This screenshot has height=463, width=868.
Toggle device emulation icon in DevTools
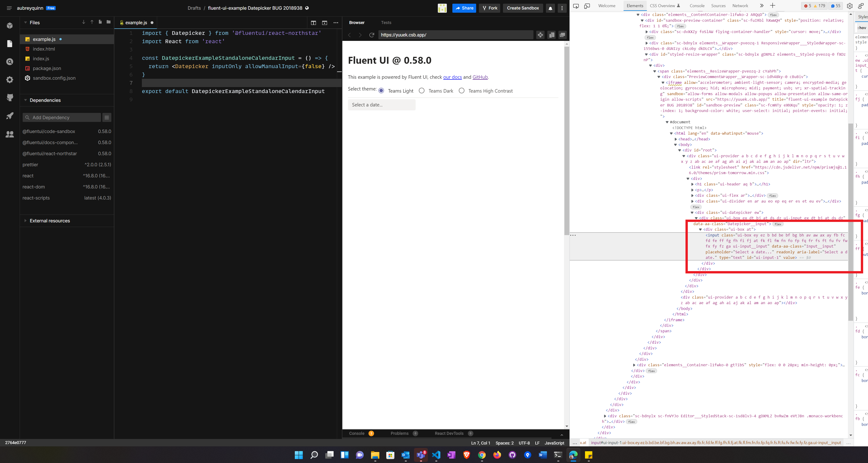587,6
